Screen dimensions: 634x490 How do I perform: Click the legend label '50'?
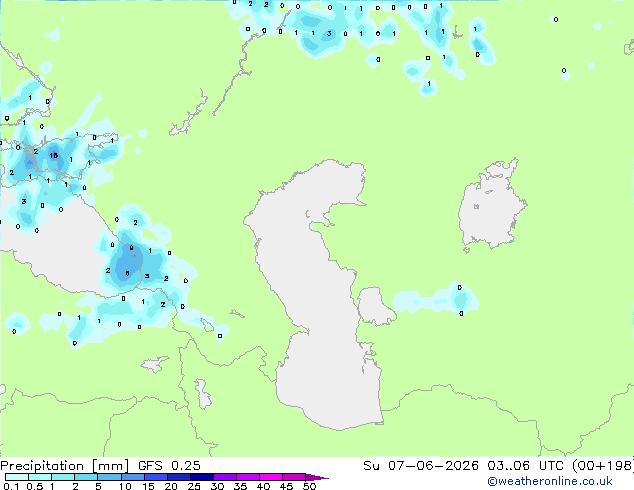click(x=309, y=486)
